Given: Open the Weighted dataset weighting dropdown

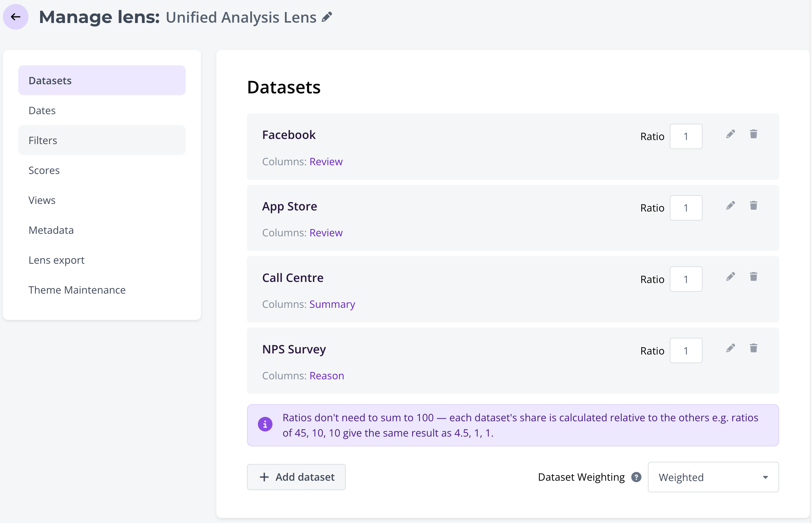Looking at the screenshot, I should coord(713,477).
